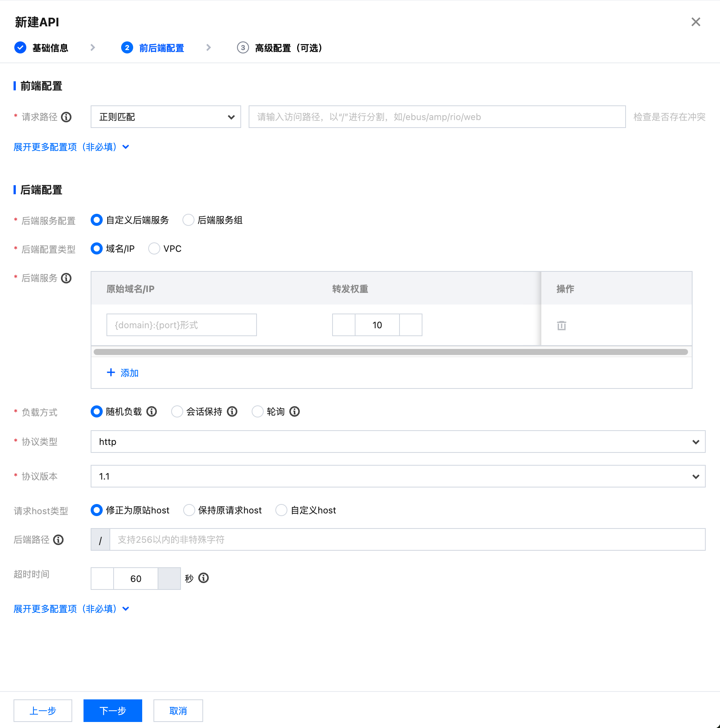This screenshot has width=720, height=728.
Task: Click the 超时时间 value field
Action: point(135,579)
